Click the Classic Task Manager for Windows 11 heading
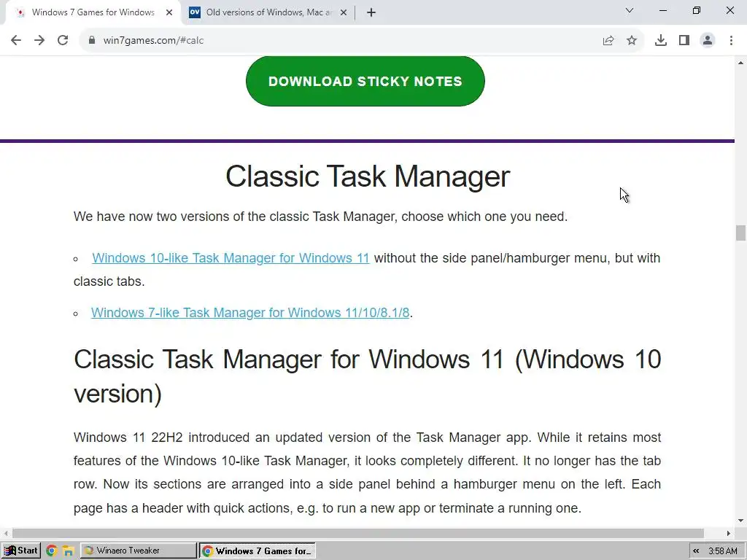Viewport: 747px width, 560px height. pyautogui.click(x=368, y=376)
